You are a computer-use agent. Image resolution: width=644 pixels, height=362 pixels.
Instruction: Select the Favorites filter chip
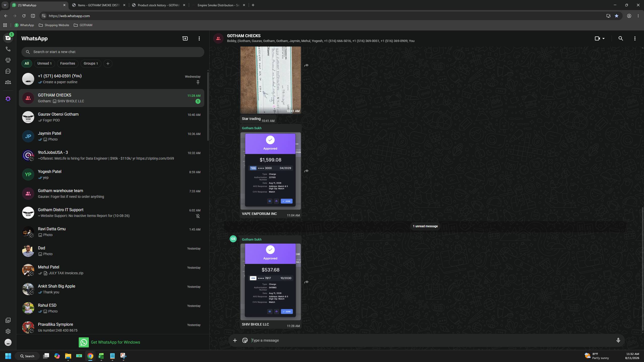(x=67, y=63)
